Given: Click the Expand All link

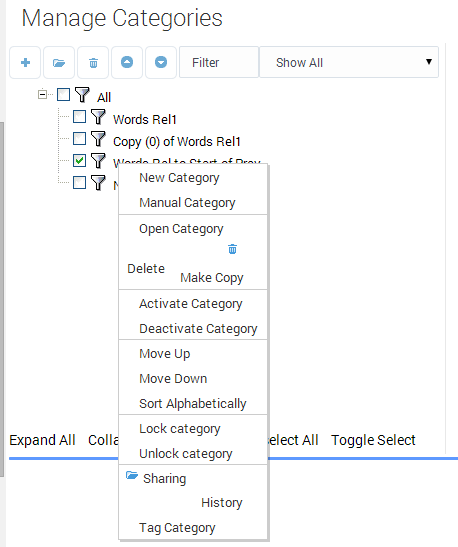Looking at the screenshot, I should pos(42,440).
